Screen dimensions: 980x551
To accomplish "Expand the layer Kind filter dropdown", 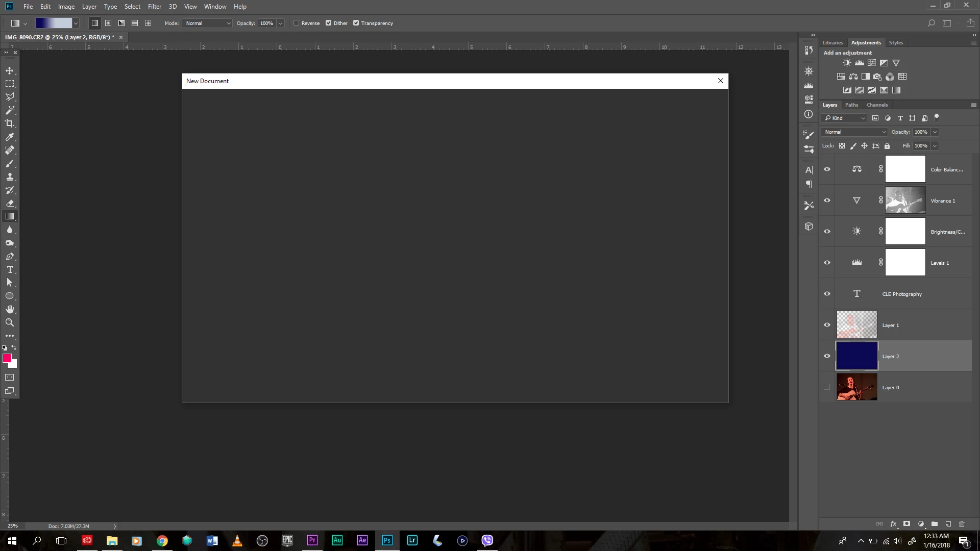I will click(x=845, y=118).
